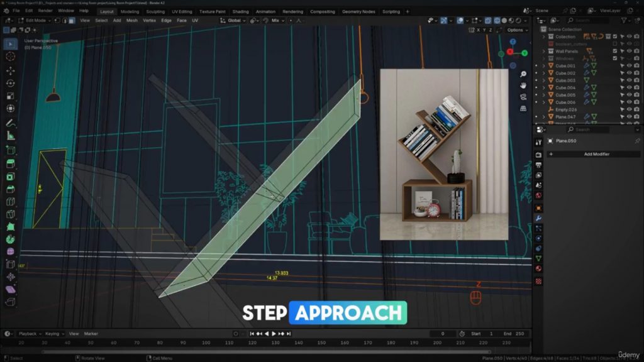Click the Properties panel search field
644x362 pixels.
point(587,129)
